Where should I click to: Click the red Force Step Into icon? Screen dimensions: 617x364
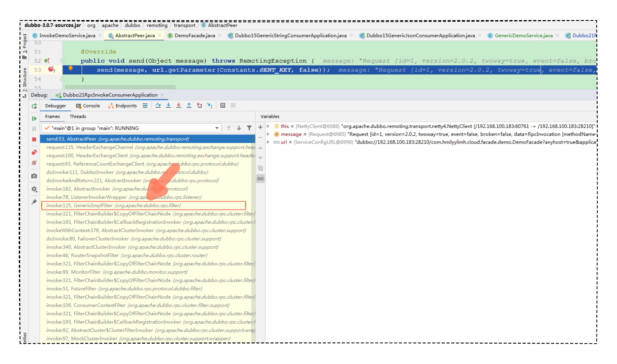click(179, 105)
